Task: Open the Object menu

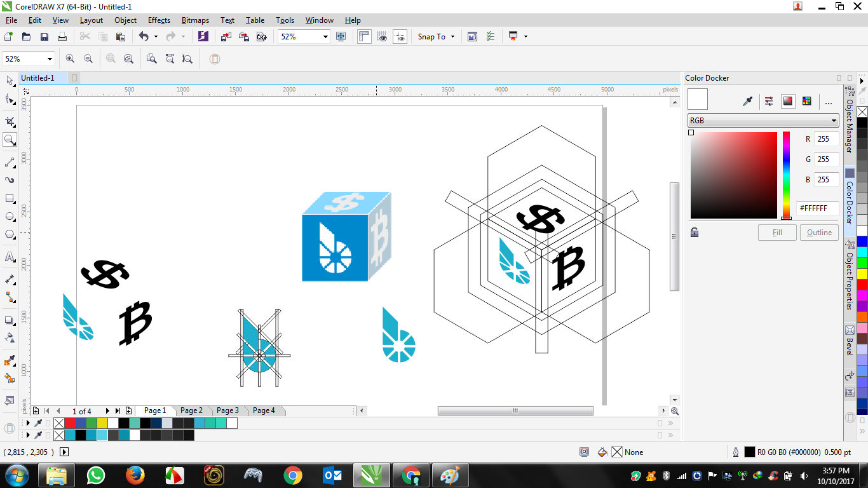Action: coord(125,20)
